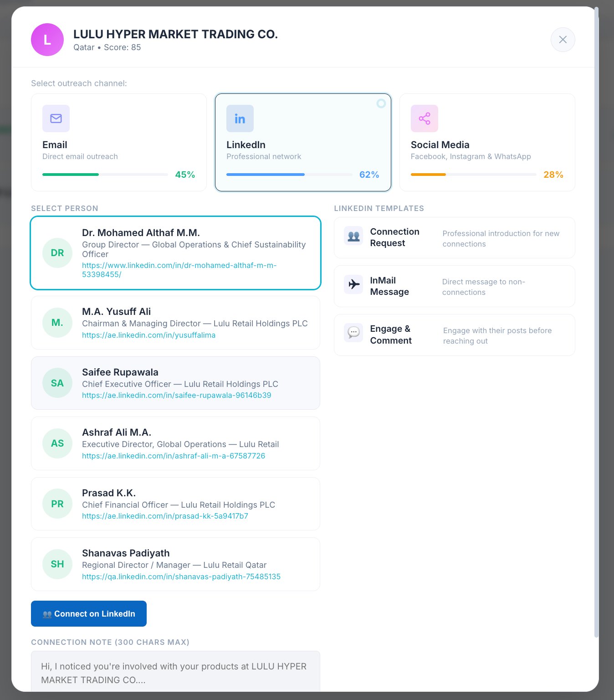Click the AS avatar for Ashraf Ali
This screenshot has height=700, width=614.
click(x=57, y=443)
